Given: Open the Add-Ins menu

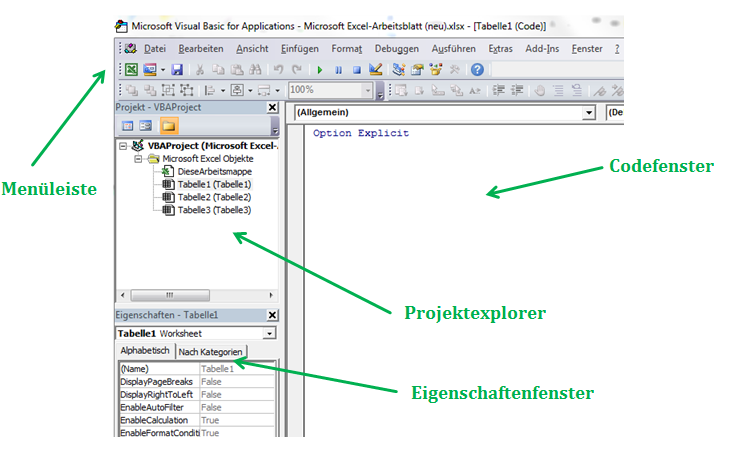Looking at the screenshot, I should 542,49.
